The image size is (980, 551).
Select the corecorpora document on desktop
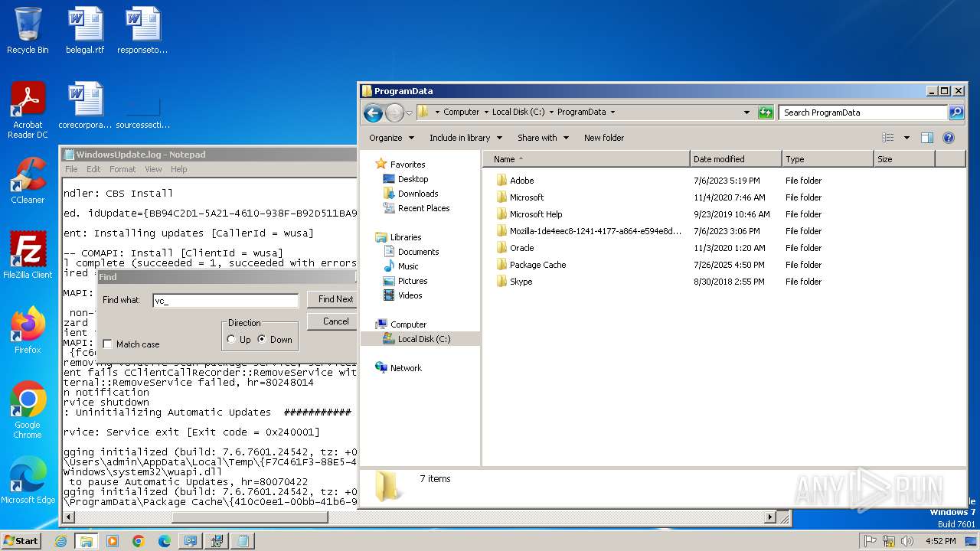85,106
